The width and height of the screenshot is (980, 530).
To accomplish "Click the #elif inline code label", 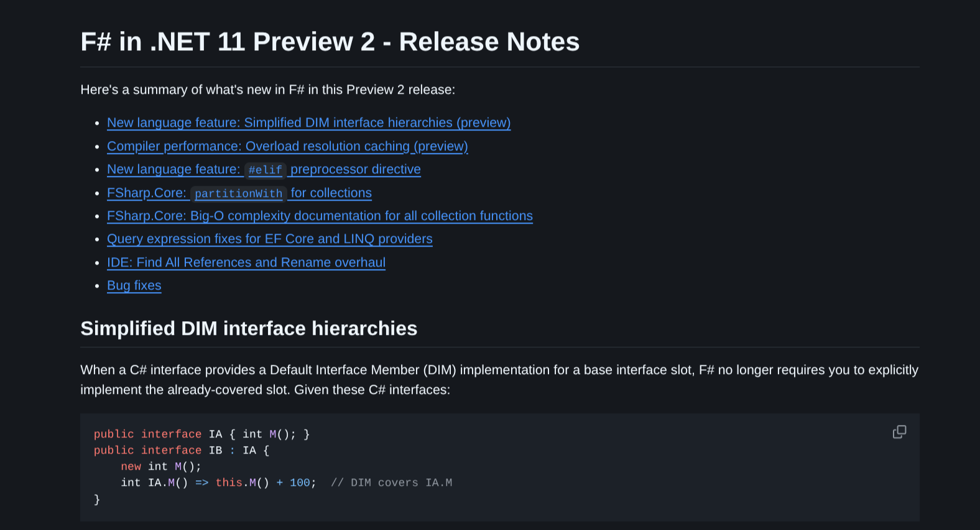I will coord(265,170).
